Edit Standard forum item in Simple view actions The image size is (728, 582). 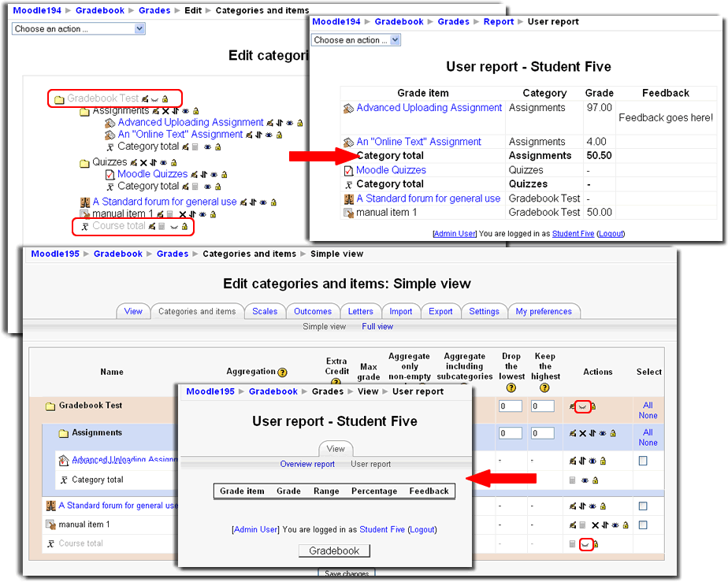pos(573,506)
